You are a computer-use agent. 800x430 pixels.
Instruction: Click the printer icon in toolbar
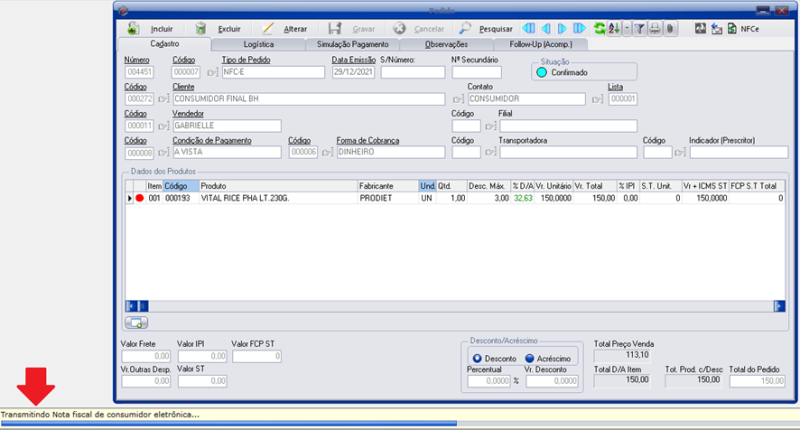pyautogui.click(x=654, y=29)
